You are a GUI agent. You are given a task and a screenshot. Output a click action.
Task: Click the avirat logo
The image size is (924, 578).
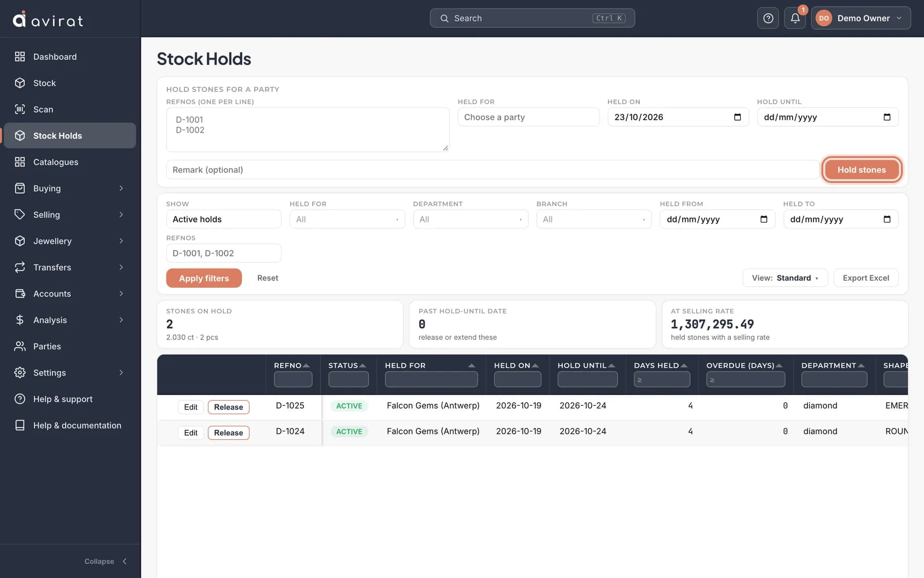coord(48,20)
